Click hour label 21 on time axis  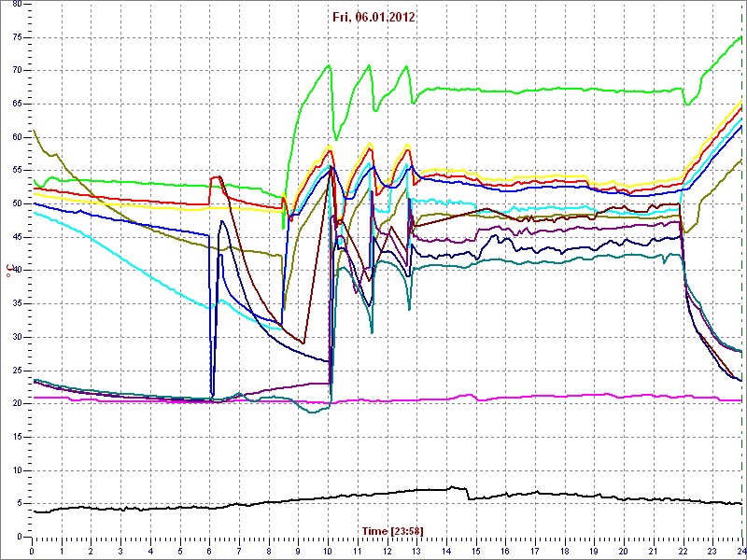(x=654, y=550)
